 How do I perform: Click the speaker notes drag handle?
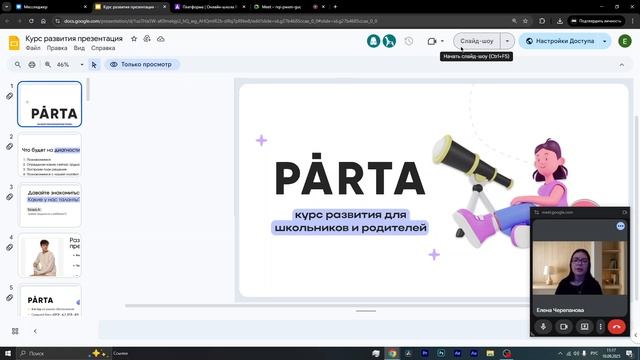366,311
